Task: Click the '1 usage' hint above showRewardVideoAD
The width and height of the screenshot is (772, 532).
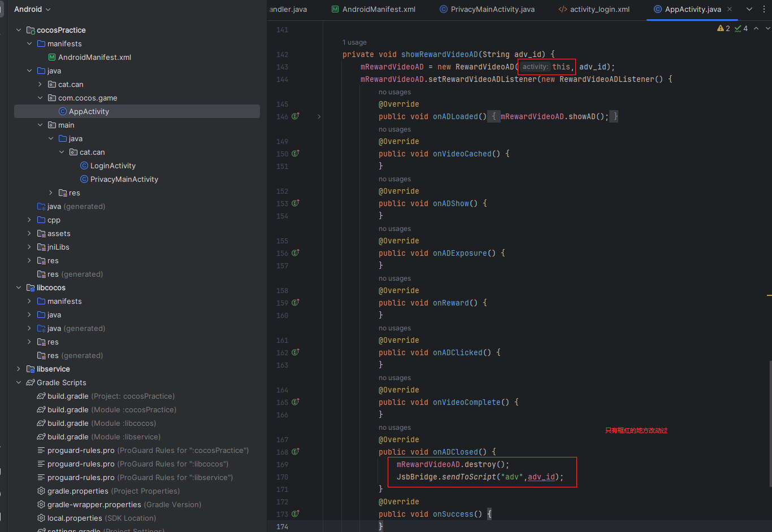Action: [354, 42]
